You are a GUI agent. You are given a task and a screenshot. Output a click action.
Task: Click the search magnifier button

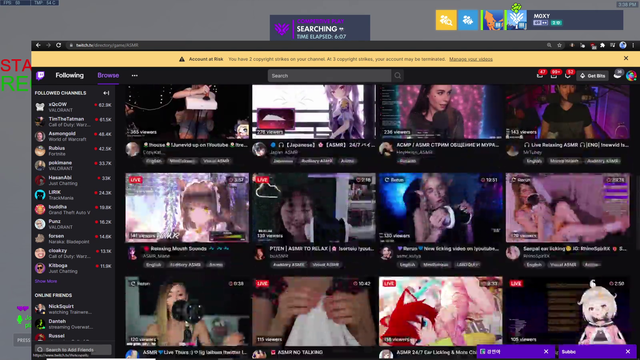398,76
